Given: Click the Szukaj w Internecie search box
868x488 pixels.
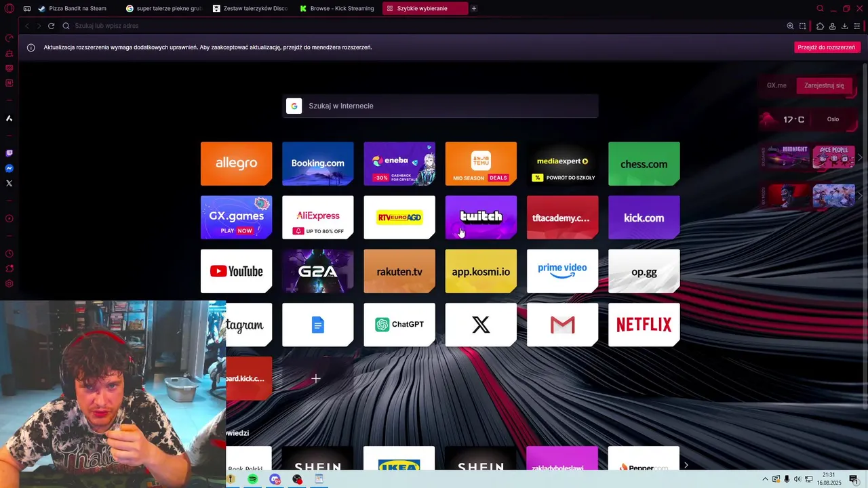Looking at the screenshot, I should pos(440,106).
